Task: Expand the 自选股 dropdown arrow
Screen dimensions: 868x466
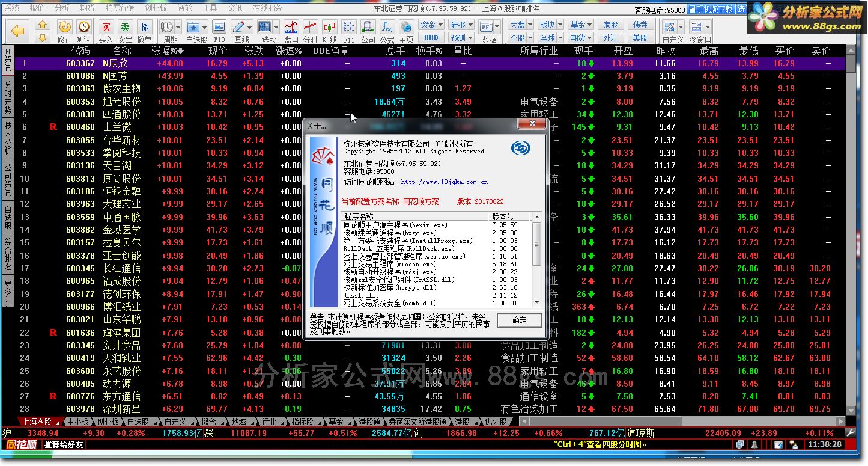Action: click(x=204, y=27)
